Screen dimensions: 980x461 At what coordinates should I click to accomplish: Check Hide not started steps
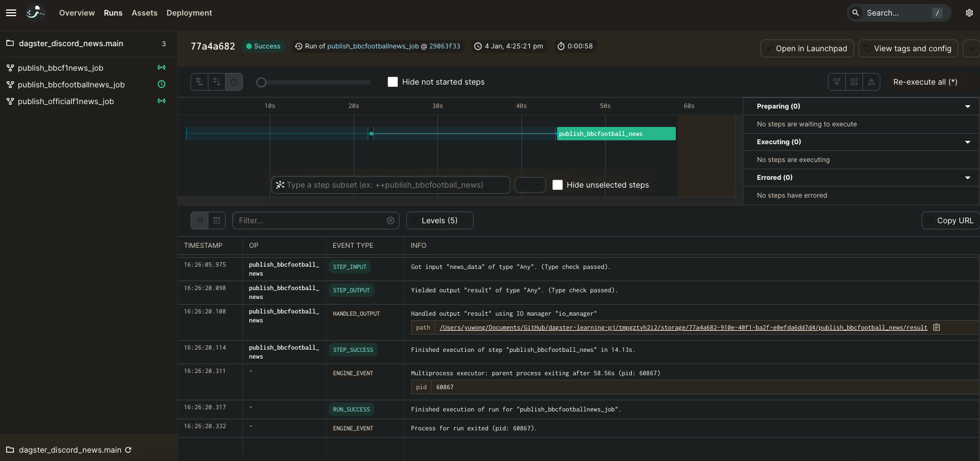[393, 82]
